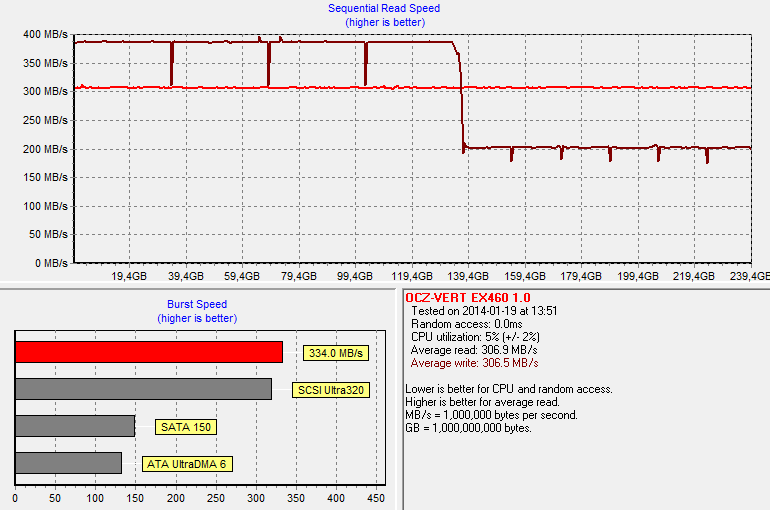Click the Burst Speed chart title
This screenshot has width=770, height=510.
[197, 304]
